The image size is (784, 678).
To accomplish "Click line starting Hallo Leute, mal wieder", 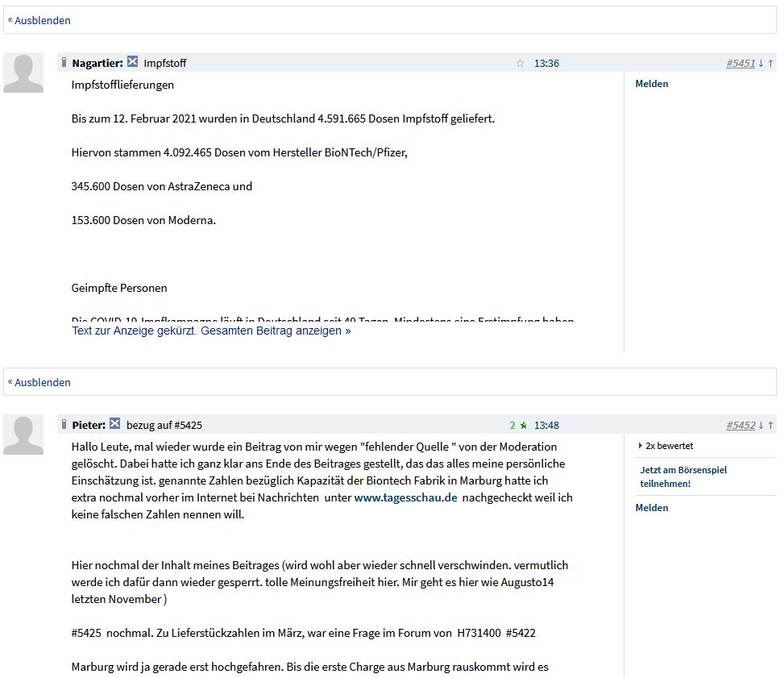I will point(314,447).
